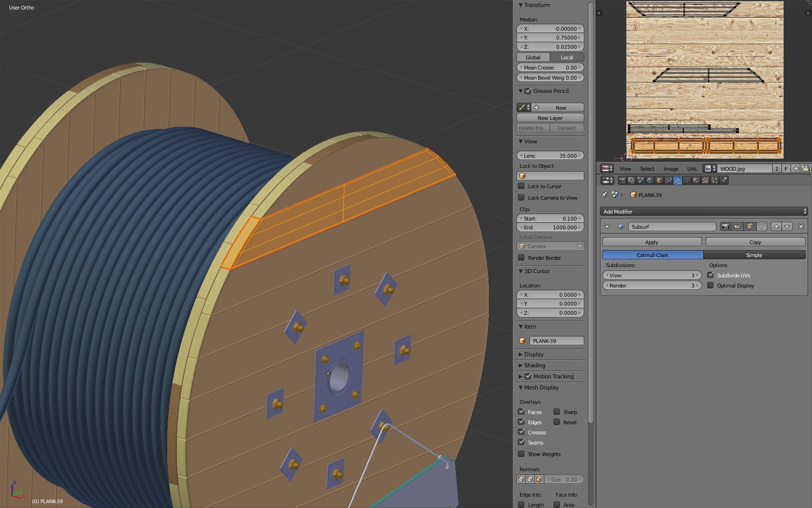
Task: Open the Particles properties tab
Action: point(714,180)
